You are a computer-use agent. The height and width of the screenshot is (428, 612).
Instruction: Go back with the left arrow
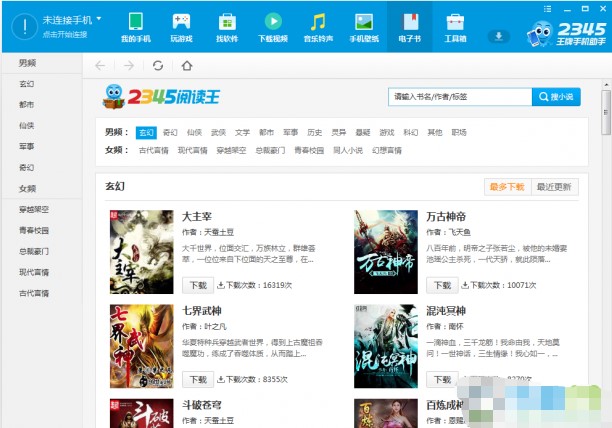coord(100,66)
